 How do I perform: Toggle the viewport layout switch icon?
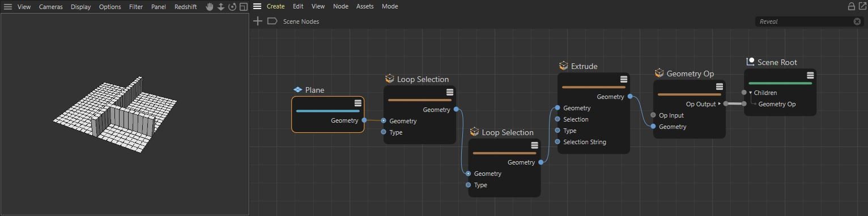244,7
